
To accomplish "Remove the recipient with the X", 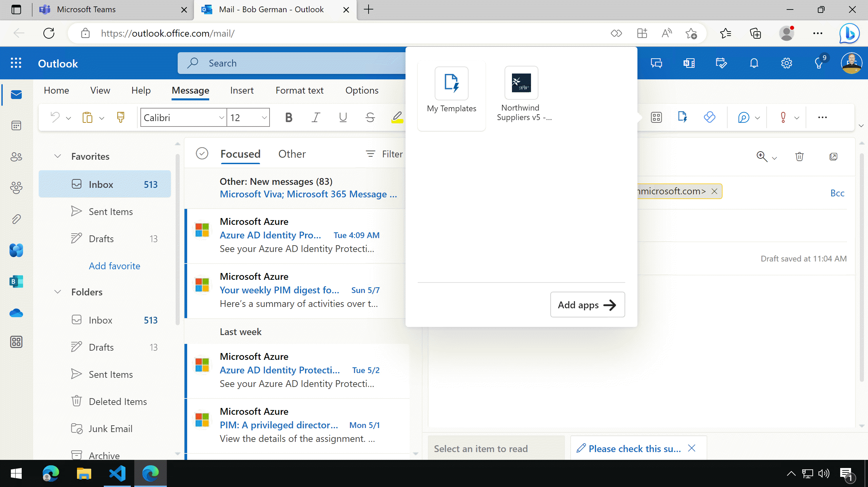I will [x=714, y=191].
